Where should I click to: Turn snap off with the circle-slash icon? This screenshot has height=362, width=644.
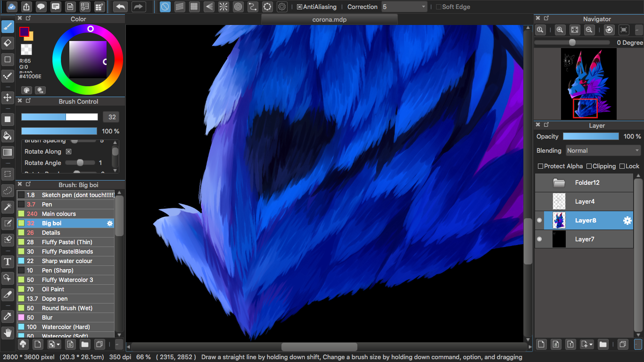pos(165,7)
